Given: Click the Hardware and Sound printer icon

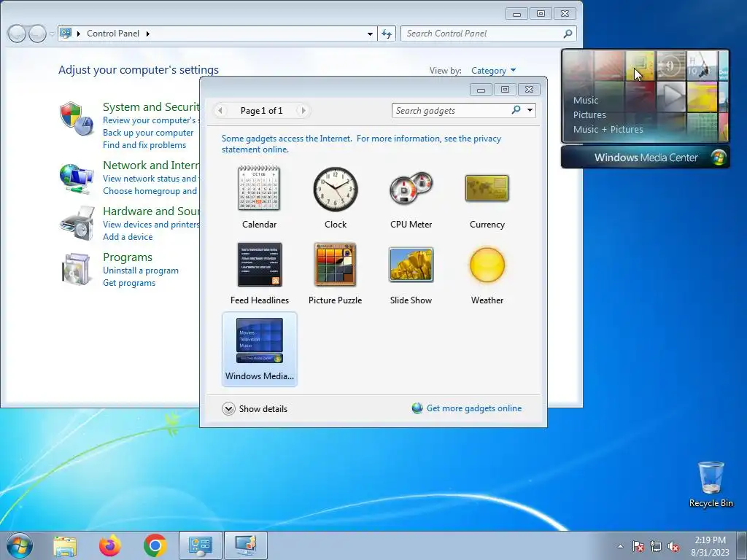Looking at the screenshot, I should 77,223.
